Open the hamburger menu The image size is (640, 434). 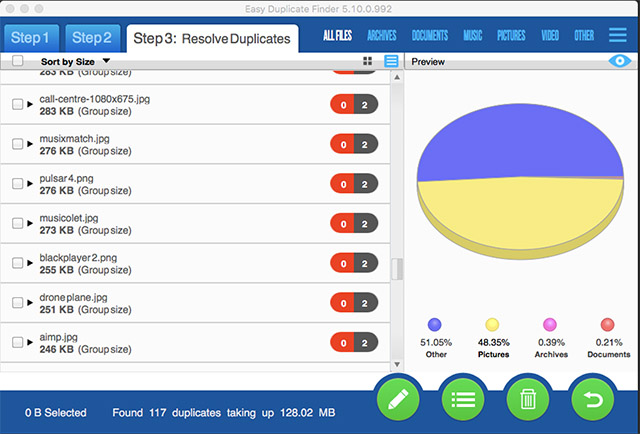[x=618, y=36]
